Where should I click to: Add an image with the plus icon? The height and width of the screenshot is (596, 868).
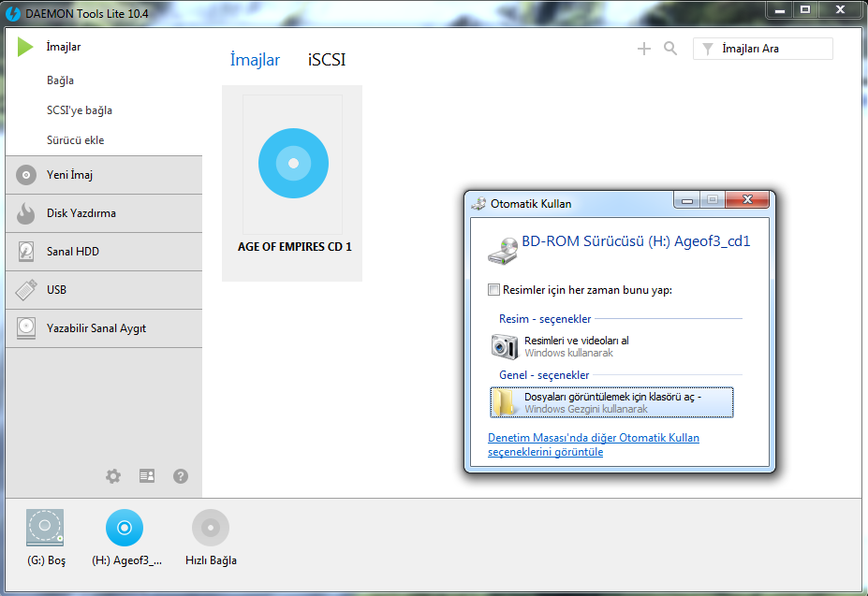644,49
